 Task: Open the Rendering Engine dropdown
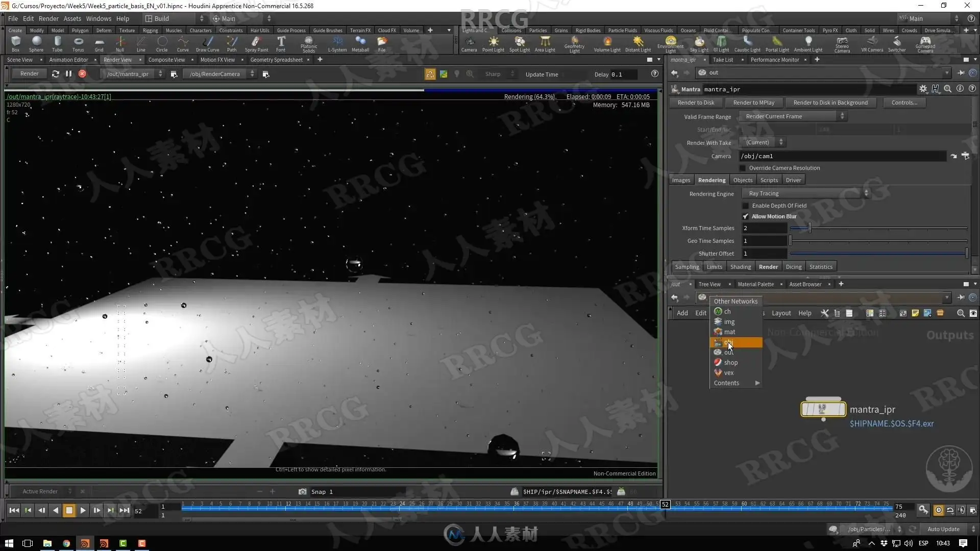pos(806,193)
